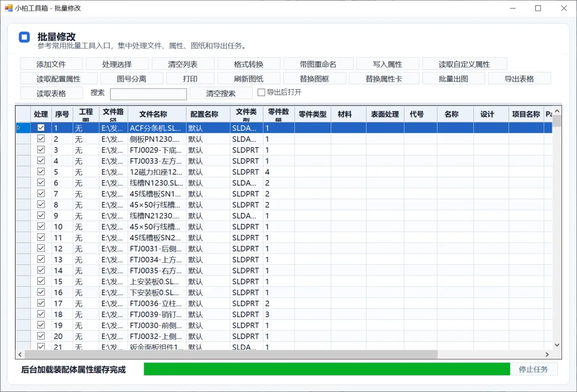Select file name FTJ0034-上方...
577x392 pixels.
point(157,260)
